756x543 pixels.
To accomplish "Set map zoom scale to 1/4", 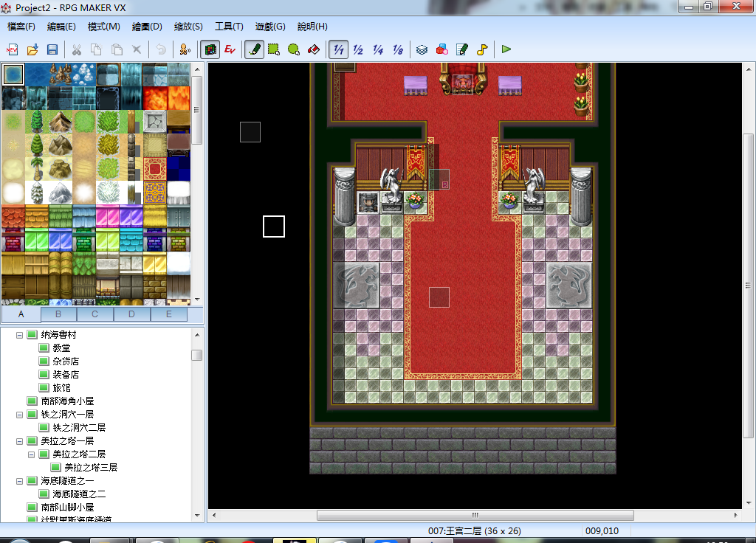I will 378,49.
